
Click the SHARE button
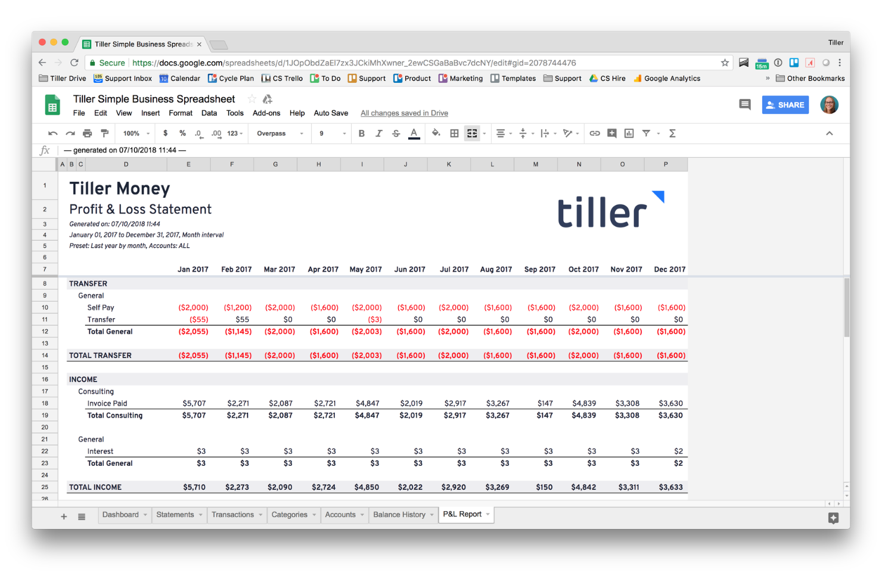(785, 104)
